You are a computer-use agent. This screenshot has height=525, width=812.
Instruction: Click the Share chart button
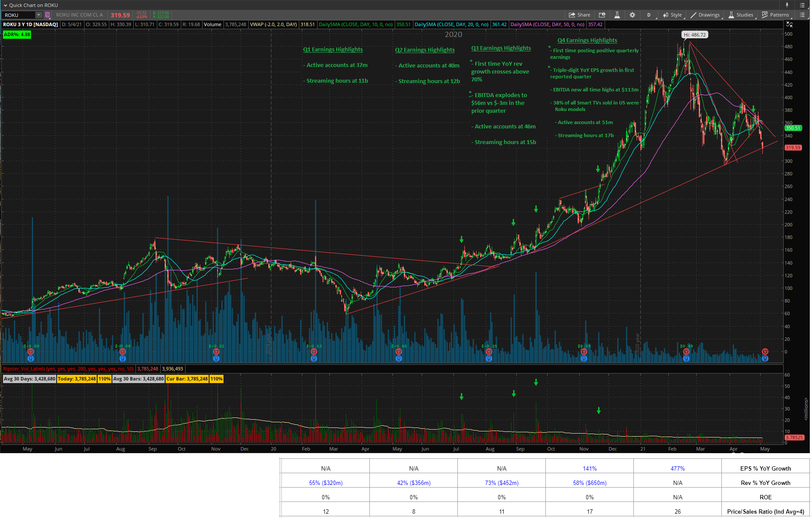(579, 15)
